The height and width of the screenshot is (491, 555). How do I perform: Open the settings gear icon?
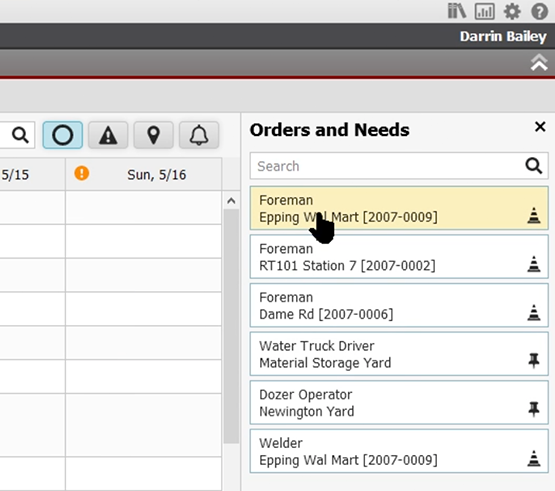tap(512, 11)
